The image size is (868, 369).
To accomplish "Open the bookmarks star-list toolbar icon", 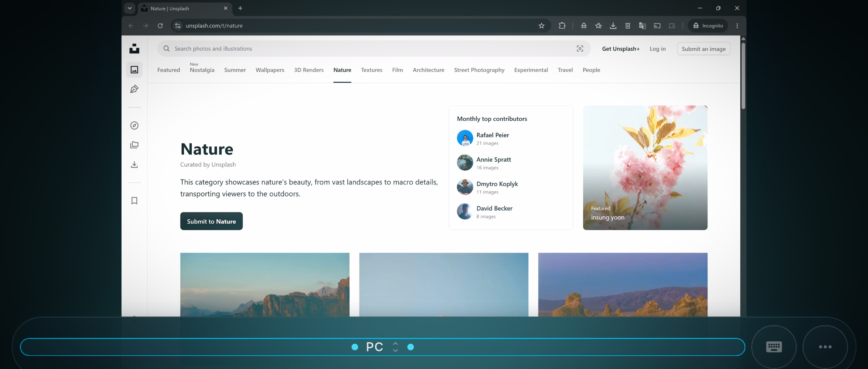I will tap(599, 26).
